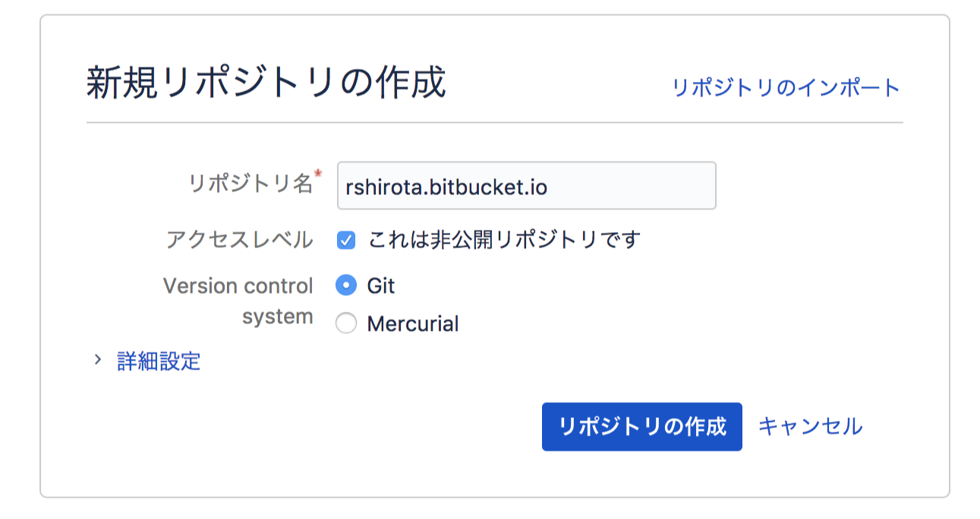Viewport: 980px width, 519px height.
Task: Focus the リポジトリ名 text input field
Action: 527,185
